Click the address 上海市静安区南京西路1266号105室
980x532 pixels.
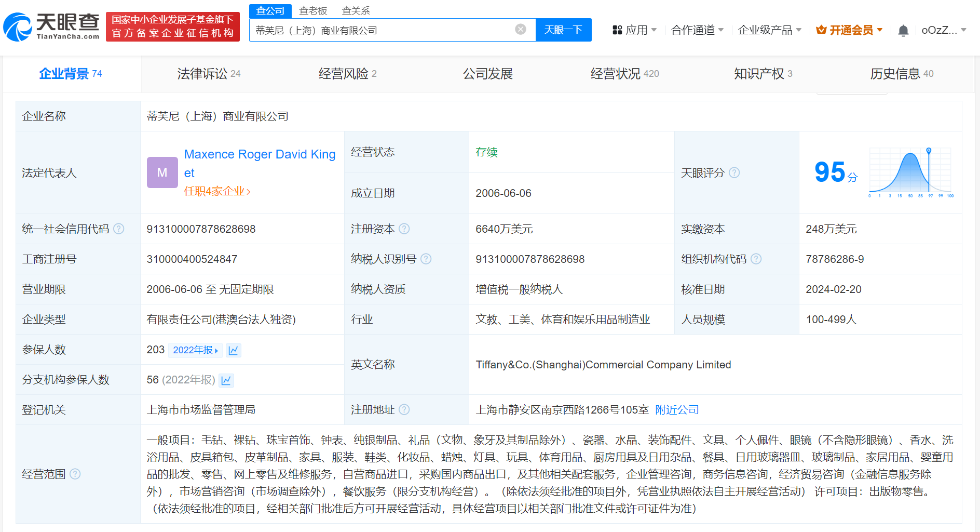[562, 409]
